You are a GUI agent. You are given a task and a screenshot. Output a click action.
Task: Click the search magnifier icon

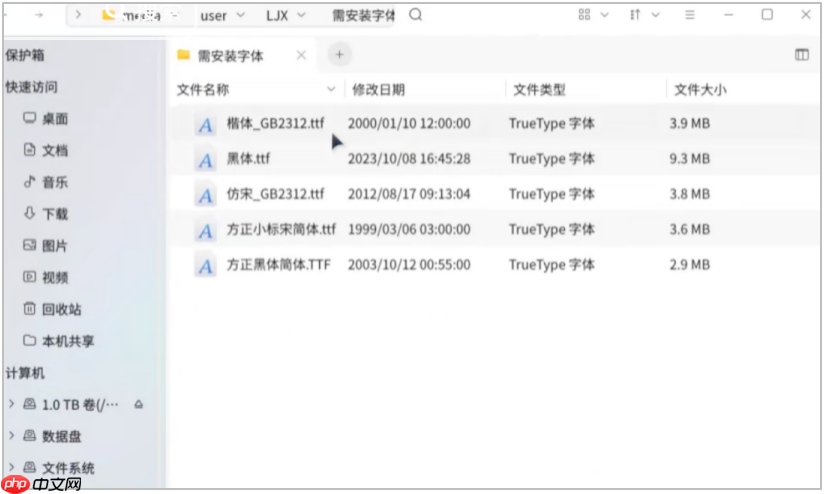coord(416,15)
